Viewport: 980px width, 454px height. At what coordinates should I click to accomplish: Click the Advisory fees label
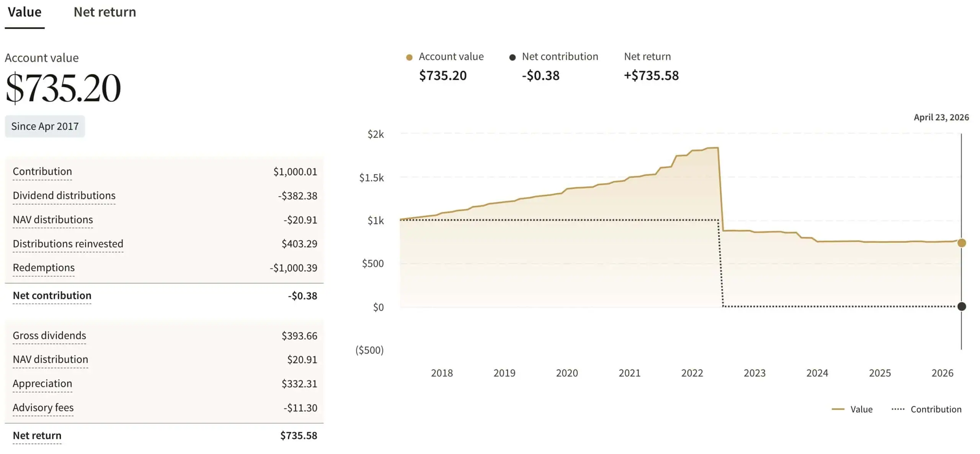point(43,408)
